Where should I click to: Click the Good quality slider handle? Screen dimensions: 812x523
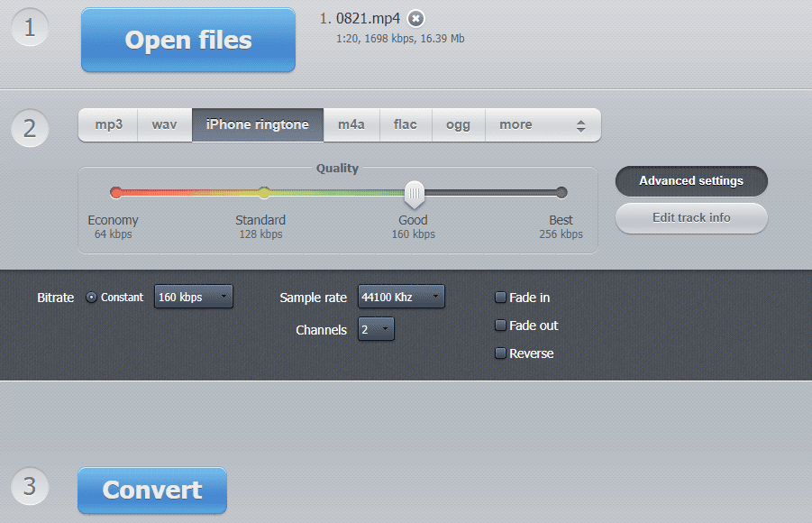point(415,194)
